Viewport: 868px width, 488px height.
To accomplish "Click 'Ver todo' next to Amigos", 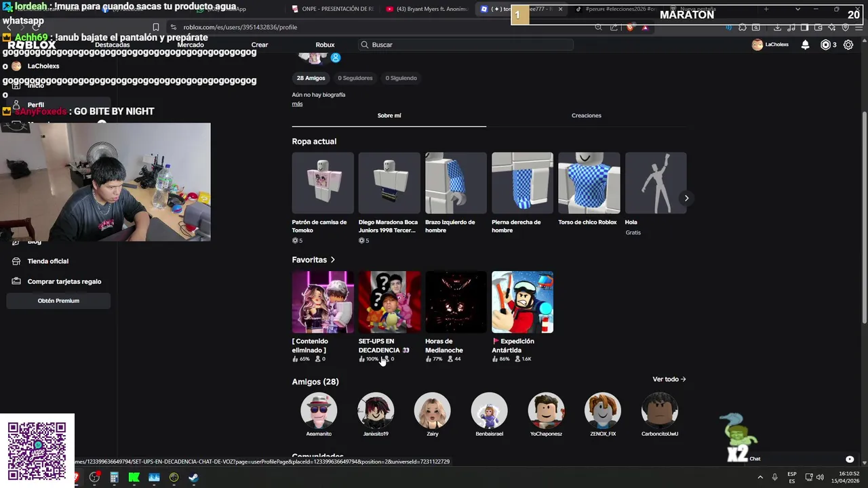I will click(x=669, y=380).
